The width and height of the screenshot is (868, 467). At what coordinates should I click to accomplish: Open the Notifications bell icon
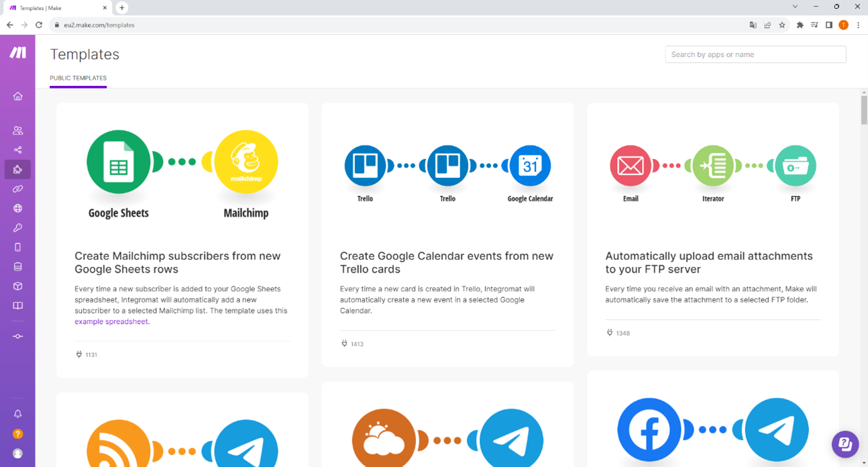[17, 414]
